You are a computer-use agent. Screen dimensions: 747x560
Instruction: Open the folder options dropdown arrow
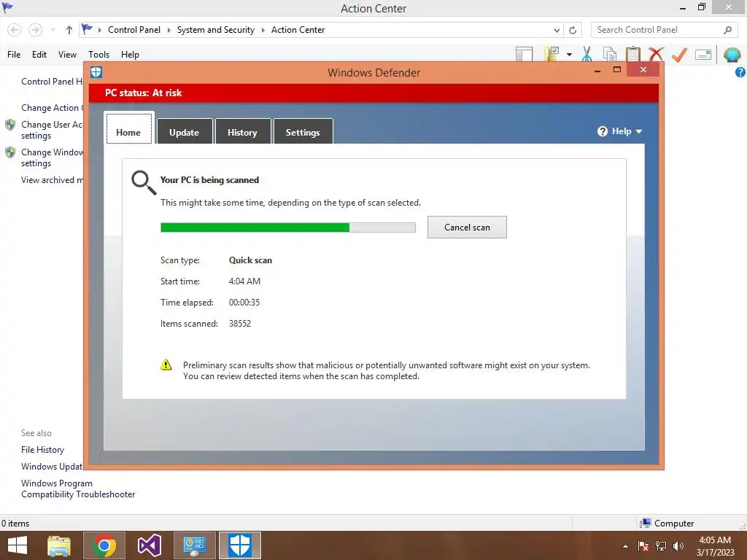click(569, 55)
